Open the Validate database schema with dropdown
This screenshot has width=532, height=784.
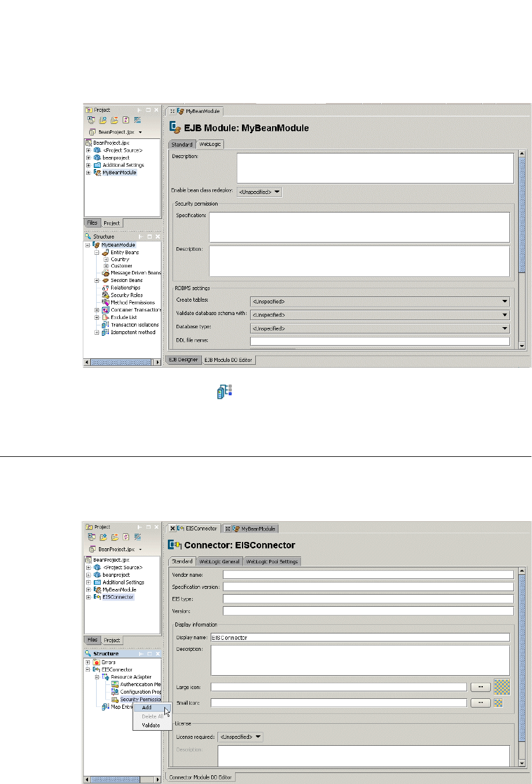point(380,315)
